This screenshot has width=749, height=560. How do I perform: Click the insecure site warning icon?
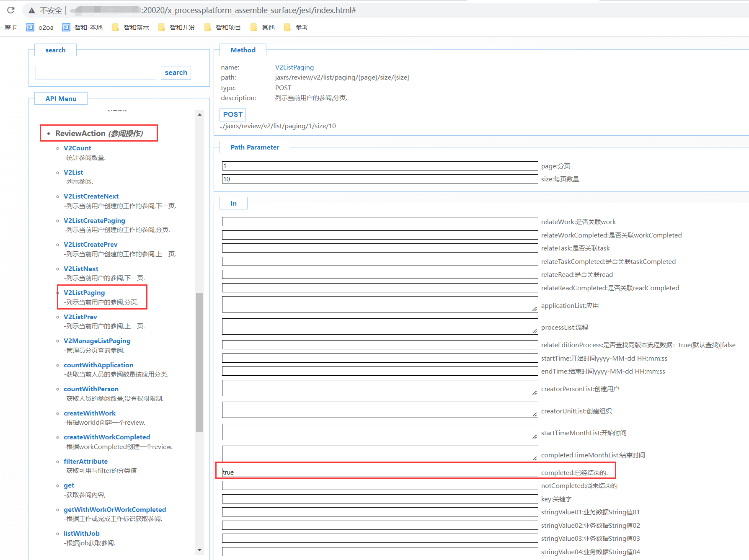[x=32, y=10]
